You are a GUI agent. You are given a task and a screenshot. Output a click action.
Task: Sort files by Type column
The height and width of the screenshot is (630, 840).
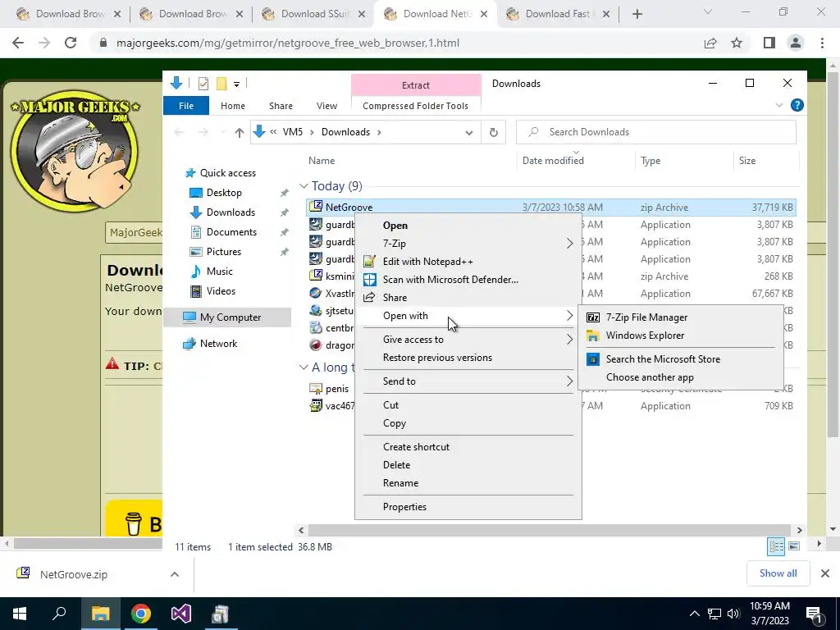pyautogui.click(x=651, y=161)
